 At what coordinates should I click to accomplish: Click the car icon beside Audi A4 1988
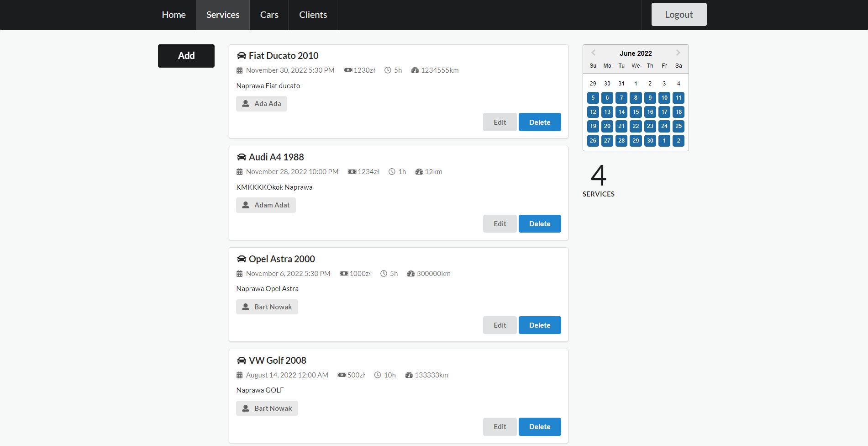pyautogui.click(x=242, y=157)
